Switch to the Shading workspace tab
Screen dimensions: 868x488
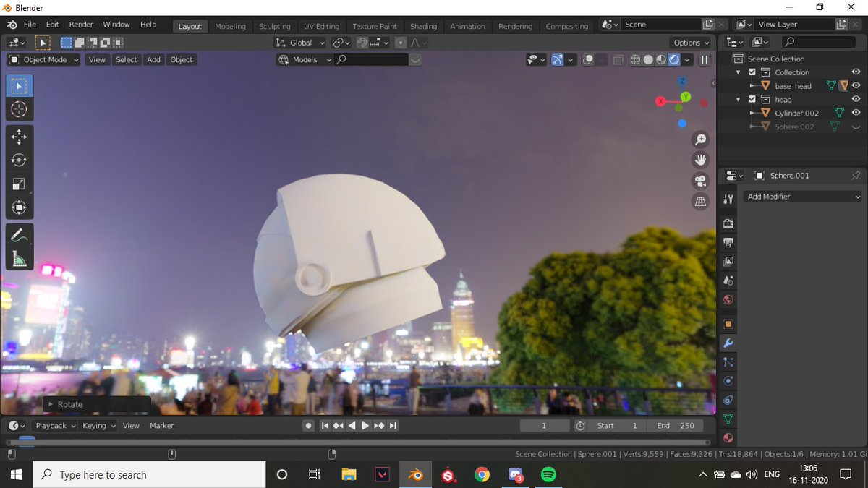pyautogui.click(x=423, y=24)
